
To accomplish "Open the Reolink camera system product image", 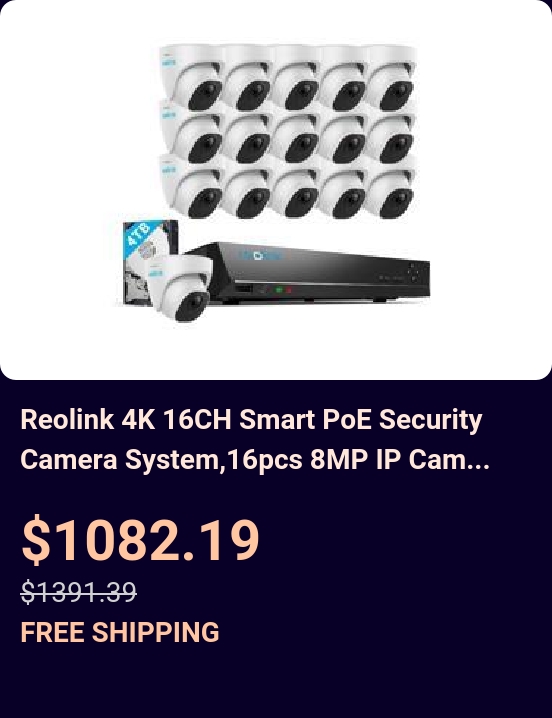I will (x=276, y=190).
